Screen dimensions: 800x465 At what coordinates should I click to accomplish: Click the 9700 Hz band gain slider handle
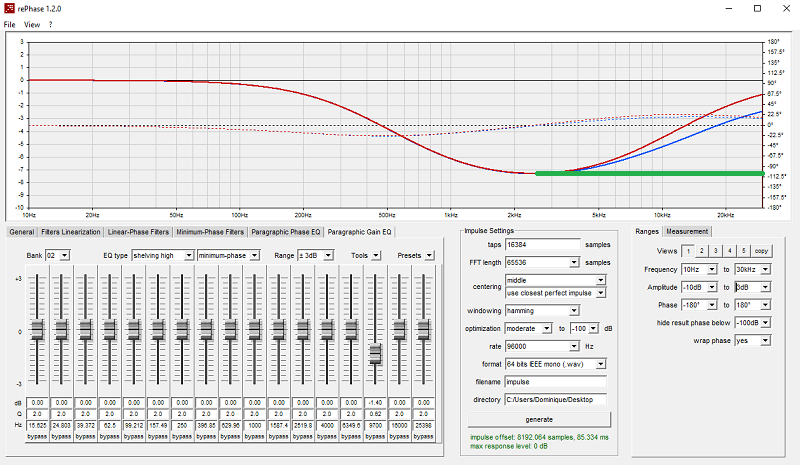coord(375,353)
